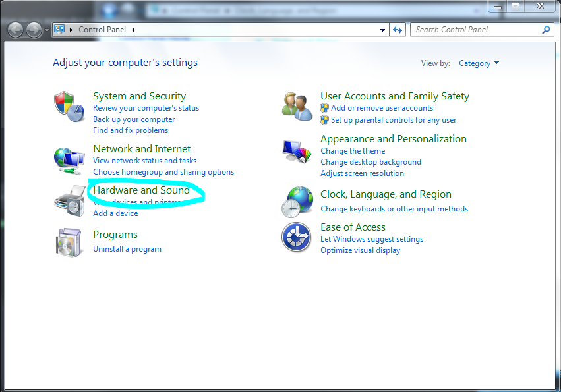Open Ease of Access category
Viewport: 561px width, 392px height.
353,227
